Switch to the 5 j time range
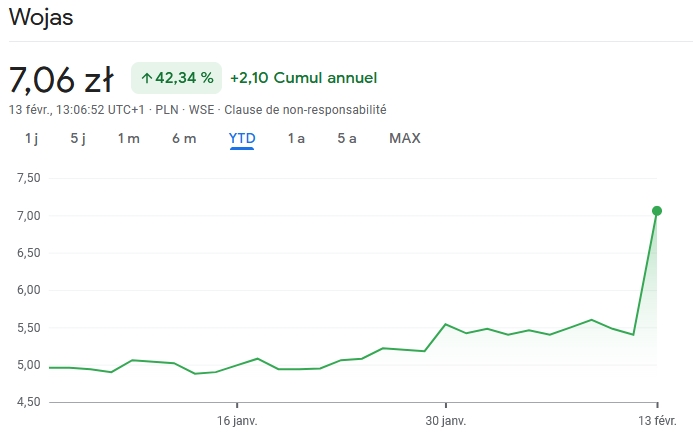 (78, 139)
